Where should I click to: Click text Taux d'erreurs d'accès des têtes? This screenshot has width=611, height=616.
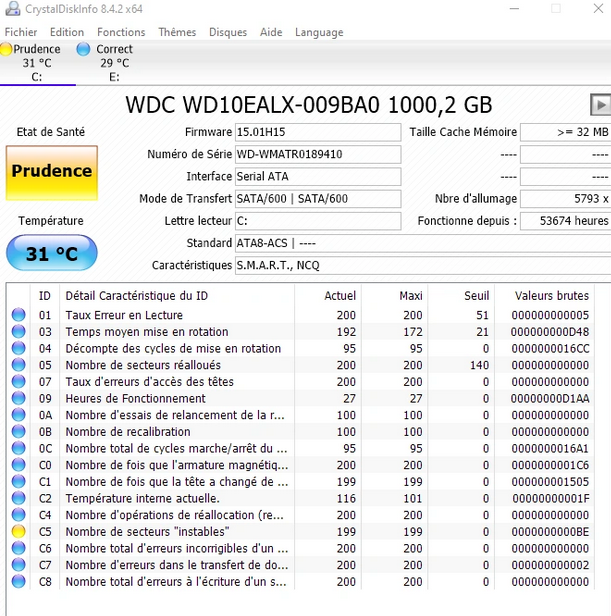pyautogui.click(x=149, y=381)
